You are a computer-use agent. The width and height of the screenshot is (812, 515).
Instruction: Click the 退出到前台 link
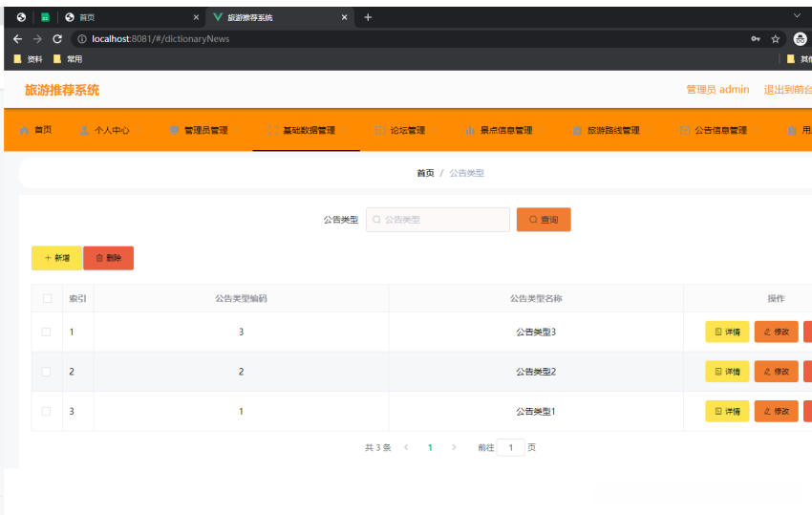788,90
